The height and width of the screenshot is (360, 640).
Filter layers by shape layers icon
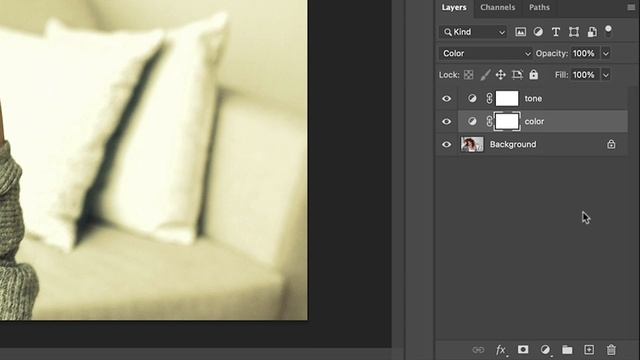coord(574,32)
